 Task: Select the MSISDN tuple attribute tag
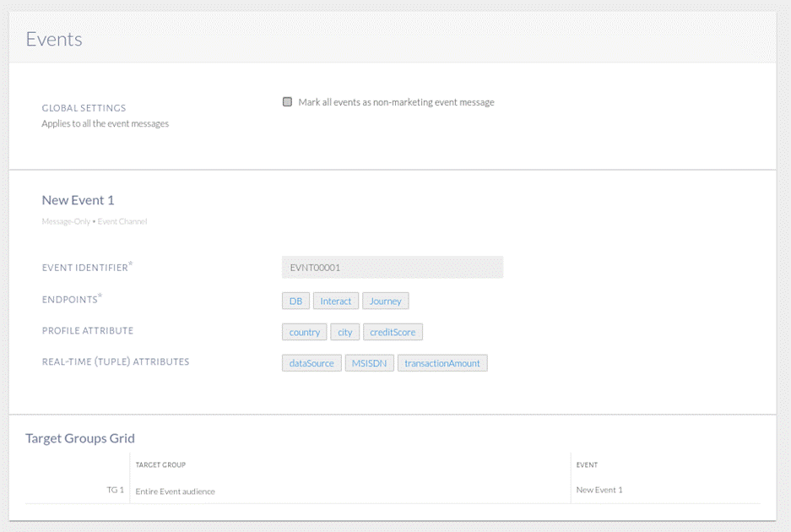(x=369, y=363)
